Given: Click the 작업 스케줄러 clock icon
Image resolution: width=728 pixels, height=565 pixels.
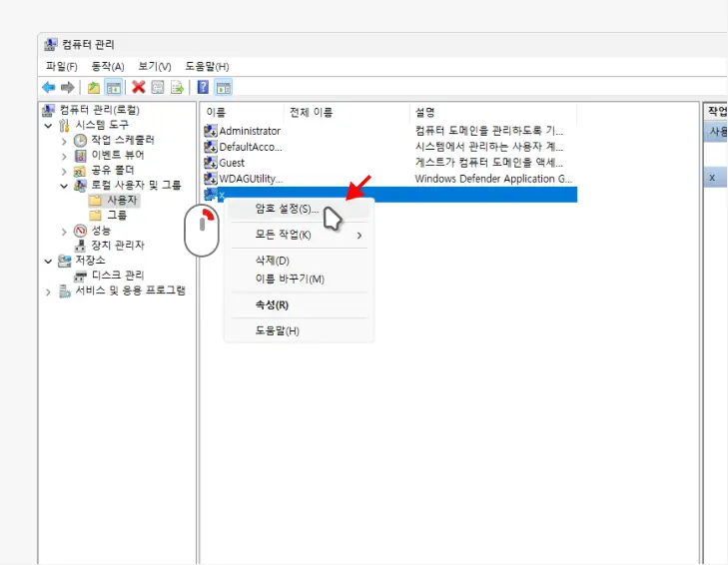Looking at the screenshot, I should point(80,140).
